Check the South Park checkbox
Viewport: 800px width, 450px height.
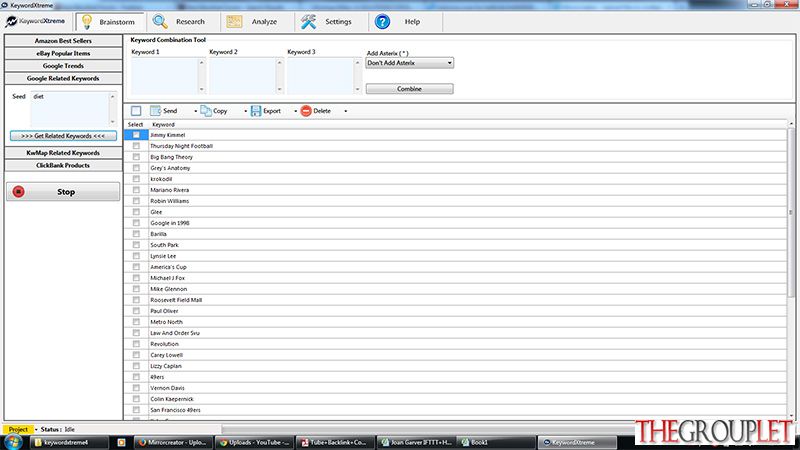coord(136,245)
